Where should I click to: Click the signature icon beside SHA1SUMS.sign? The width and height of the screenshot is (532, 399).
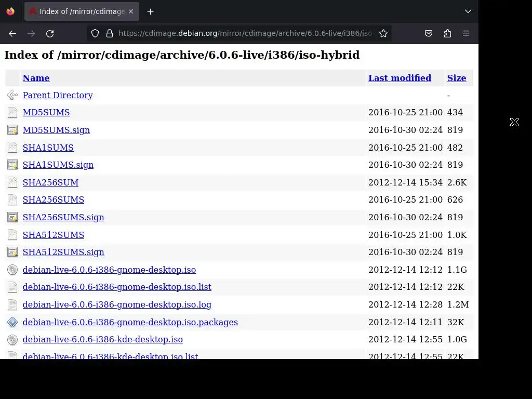click(12, 165)
